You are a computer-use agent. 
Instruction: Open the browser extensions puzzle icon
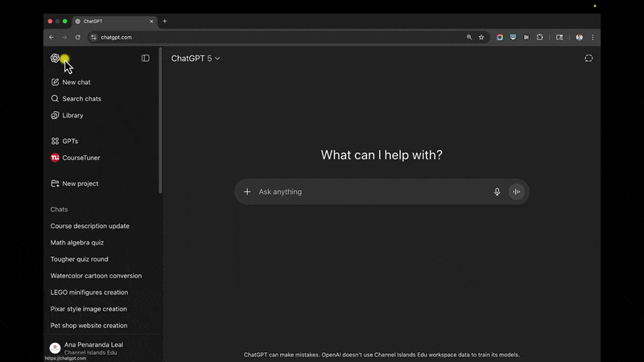click(539, 37)
